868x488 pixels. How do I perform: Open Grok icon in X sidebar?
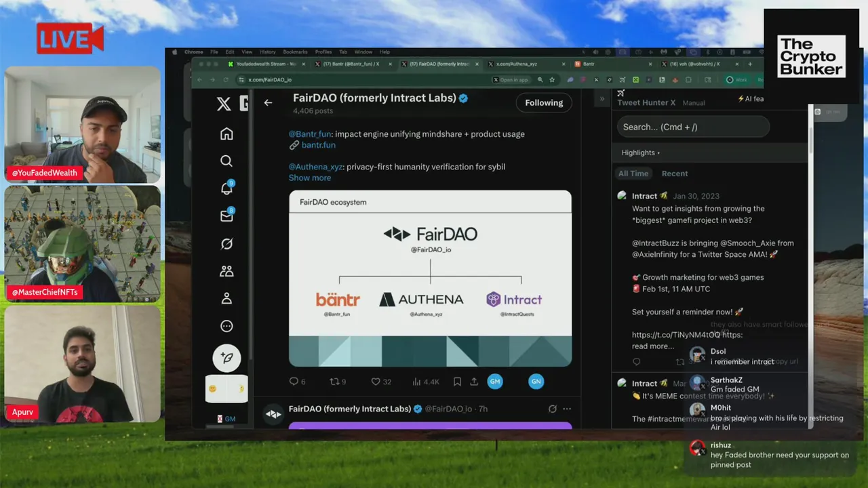(226, 244)
